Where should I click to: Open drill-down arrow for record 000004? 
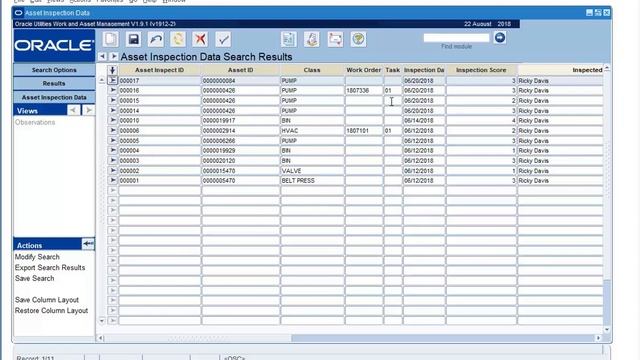113,150
